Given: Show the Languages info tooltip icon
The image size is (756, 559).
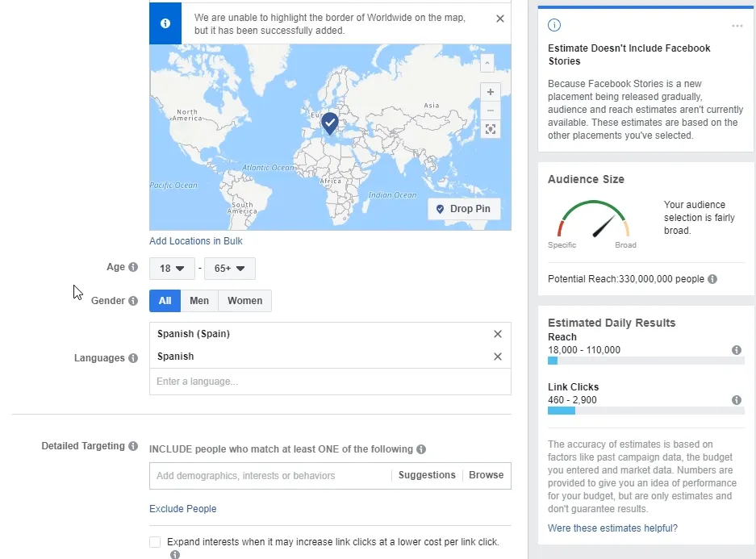Looking at the screenshot, I should point(133,358).
